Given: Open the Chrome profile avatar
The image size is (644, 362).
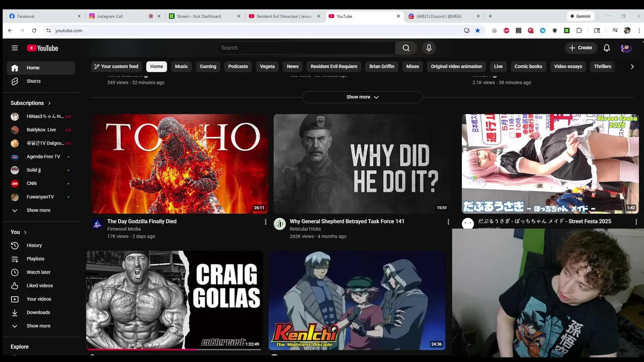Looking at the screenshot, I should (627, 31).
